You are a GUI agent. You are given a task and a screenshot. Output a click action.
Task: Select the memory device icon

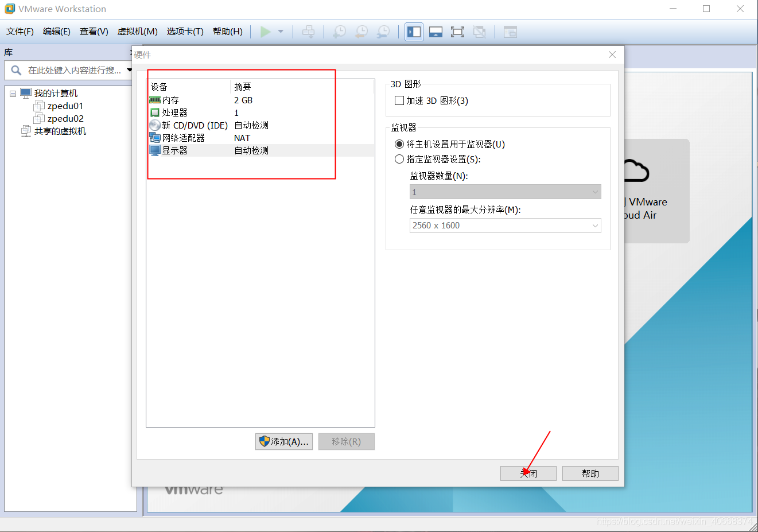(x=155, y=100)
